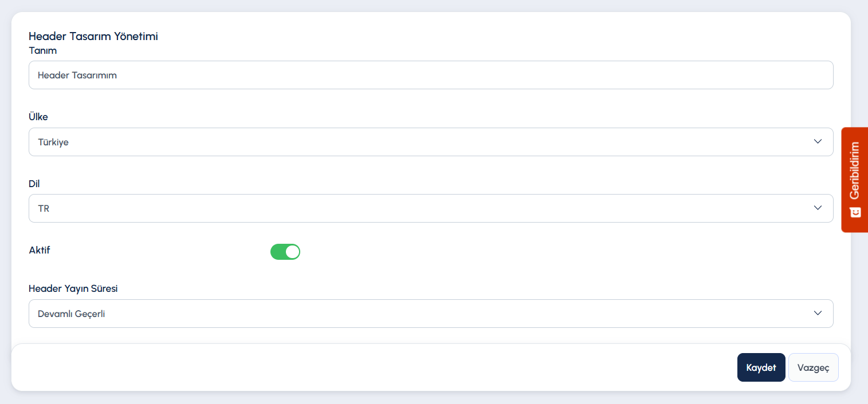Expand the Devamlı Geçerli dropdown
The image size is (868, 404).
click(x=431, y=314)
